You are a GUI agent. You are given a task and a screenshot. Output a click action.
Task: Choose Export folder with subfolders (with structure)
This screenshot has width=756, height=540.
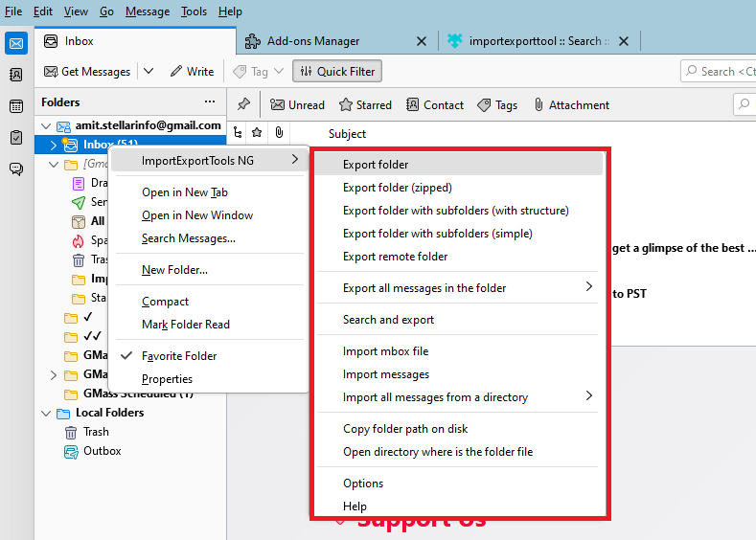(459, 211)
